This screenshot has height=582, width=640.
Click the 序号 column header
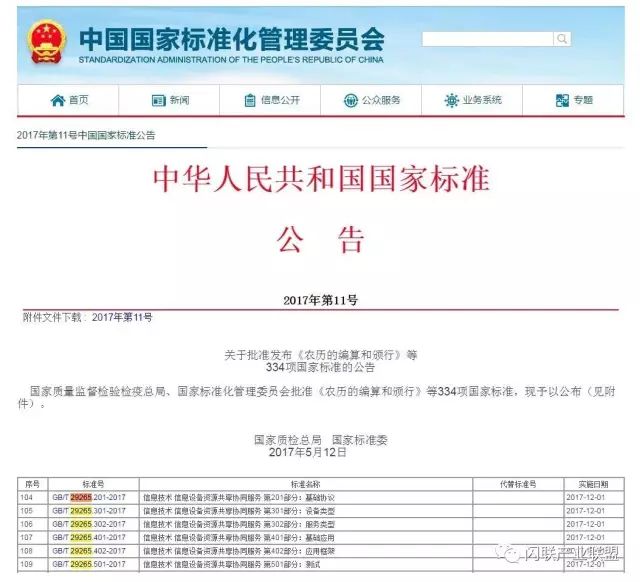coord(32,484)
